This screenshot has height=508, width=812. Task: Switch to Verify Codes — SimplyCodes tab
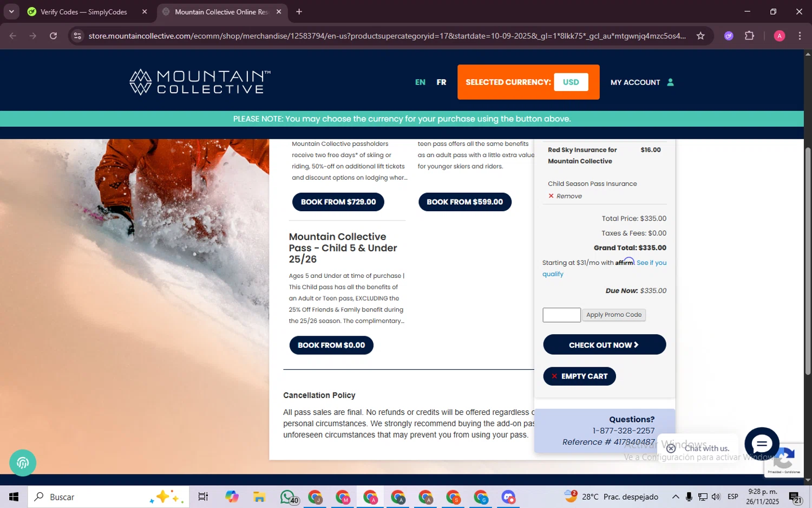(84, 11)
